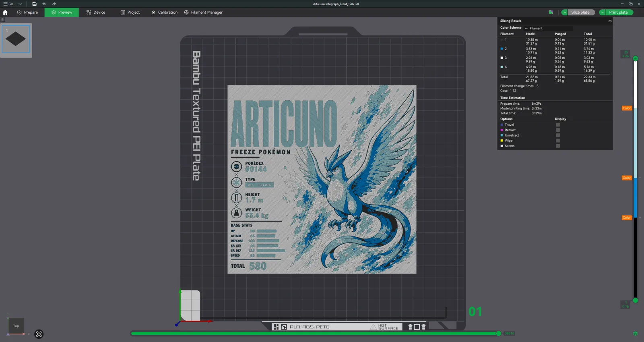The image size is (644, 342).
Task: Click the sidebar collapse arrows icon
Action: pyautogui.click(x=2, y=19)
